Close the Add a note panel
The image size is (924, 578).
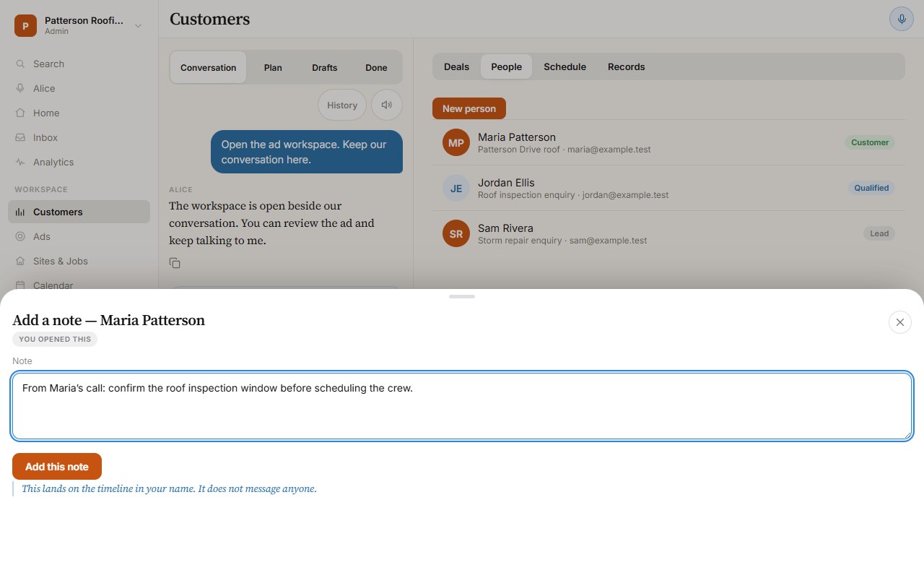(x=899, y=322)
